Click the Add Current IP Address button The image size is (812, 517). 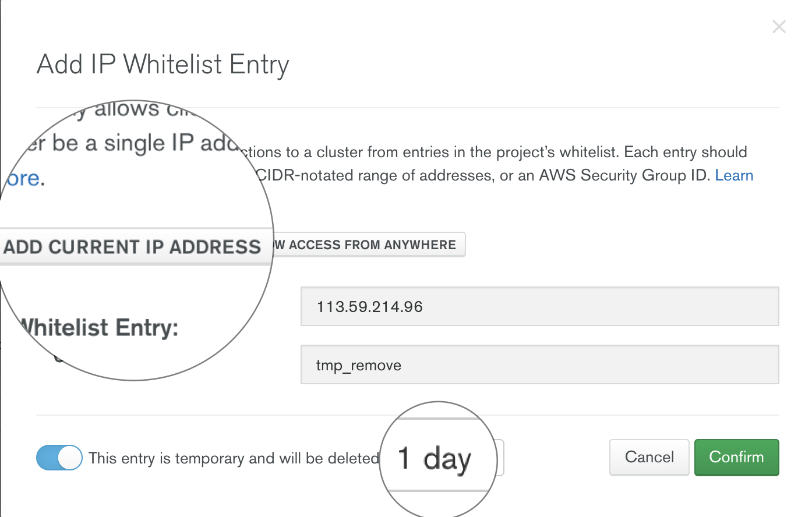coord(133,247)
